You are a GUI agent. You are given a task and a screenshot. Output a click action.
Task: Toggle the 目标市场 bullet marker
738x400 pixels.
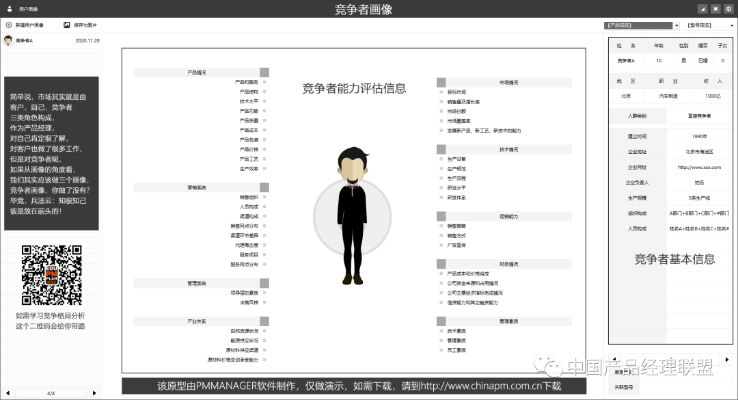(x=440, y=93)
